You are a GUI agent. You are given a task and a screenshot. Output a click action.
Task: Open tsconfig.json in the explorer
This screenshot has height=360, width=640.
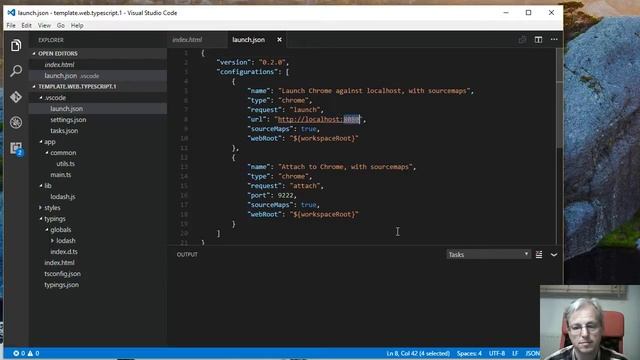(x=62, y=274)
